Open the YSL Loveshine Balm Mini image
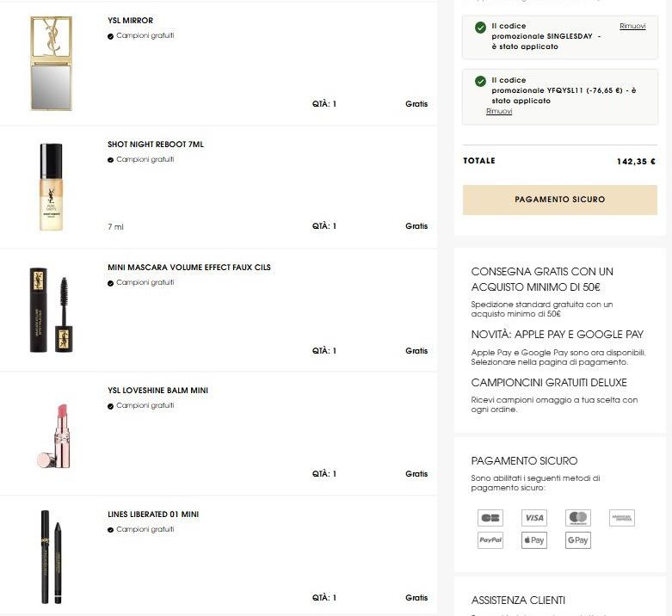Viewport: 672px width, 616px height. [x=51, y=434]
